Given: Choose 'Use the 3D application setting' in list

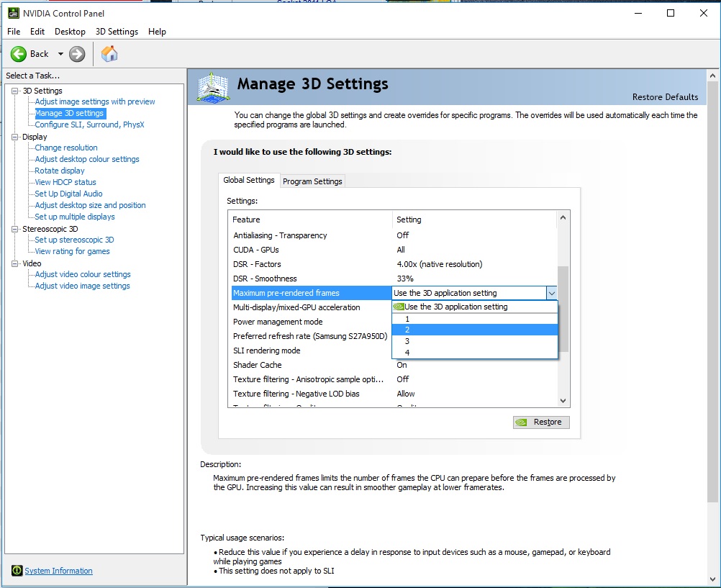Looking at the screenshot, I should pos(474,307).
